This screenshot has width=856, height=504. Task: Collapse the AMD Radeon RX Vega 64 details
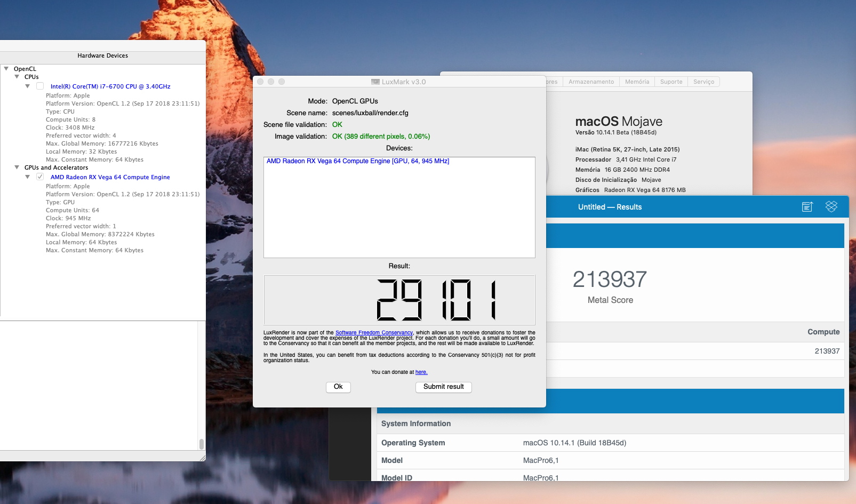[x=28, y=177]
